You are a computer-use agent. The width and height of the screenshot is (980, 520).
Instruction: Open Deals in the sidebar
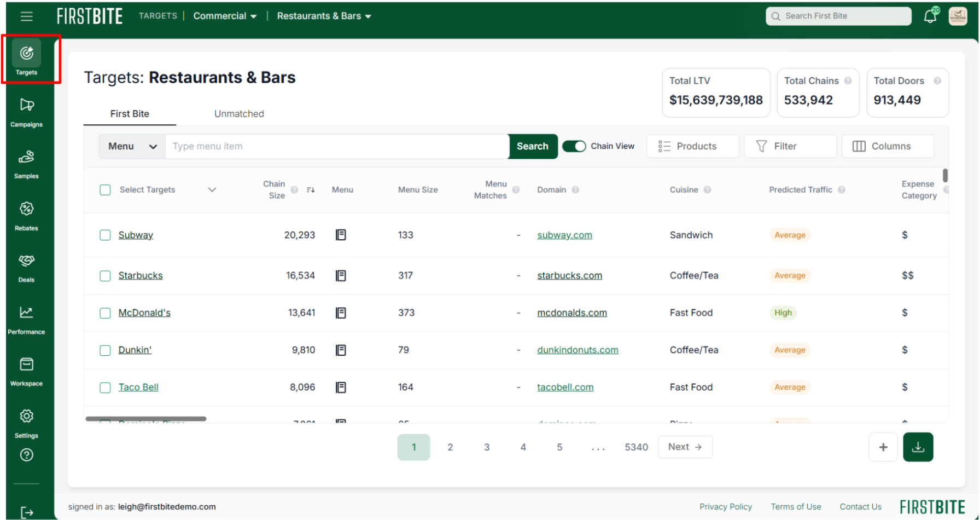click(26, 268)
